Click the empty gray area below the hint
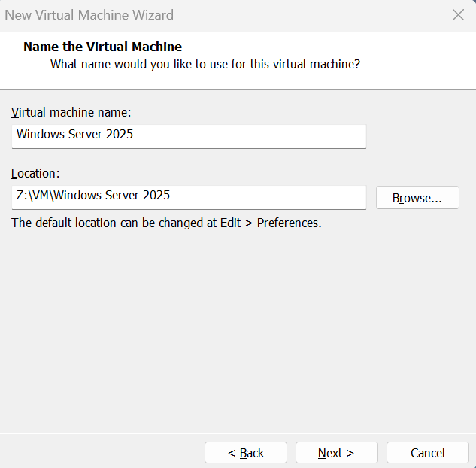Viewport: 476px width, 468px height. (238, 331)
